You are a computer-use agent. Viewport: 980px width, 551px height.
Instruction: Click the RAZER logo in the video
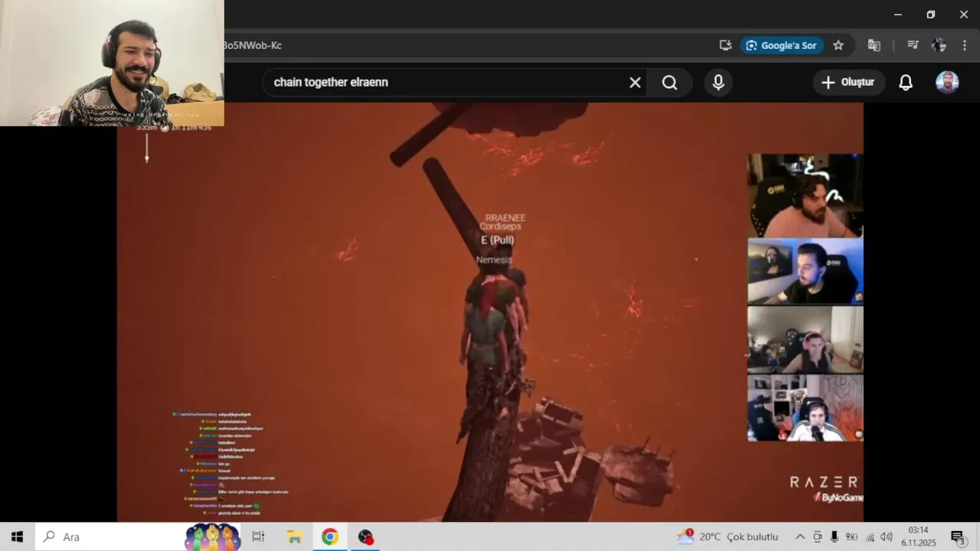pos(824,482)
